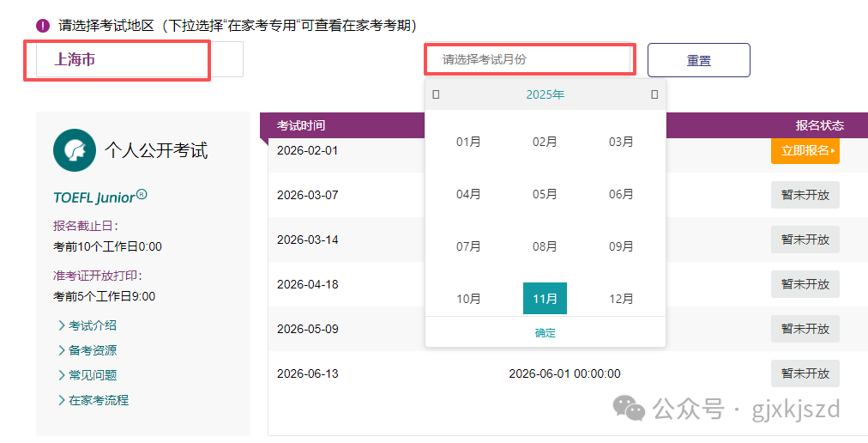
Task: Click the 2025年 year header
Action: click(545, 94)
